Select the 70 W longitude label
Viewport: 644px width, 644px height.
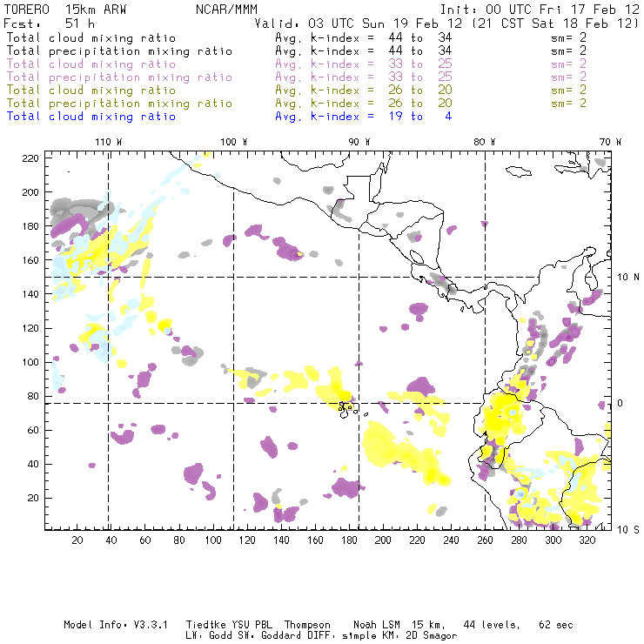point(609,142)
